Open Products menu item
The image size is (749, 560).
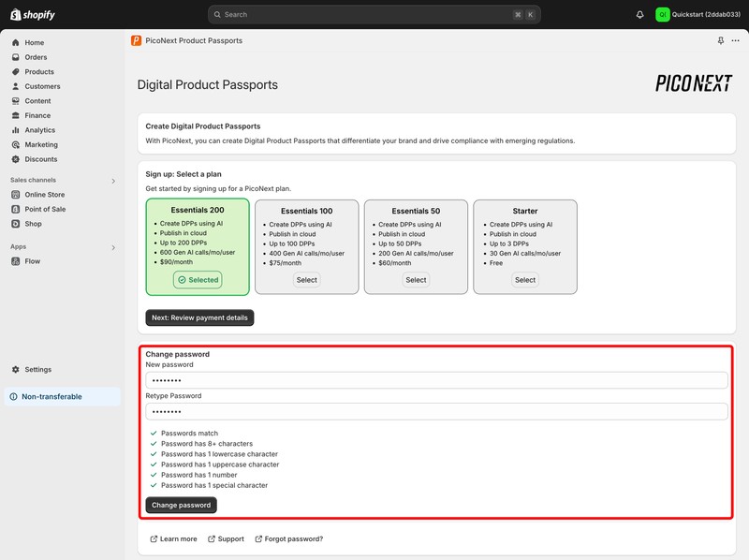(39, 72)
